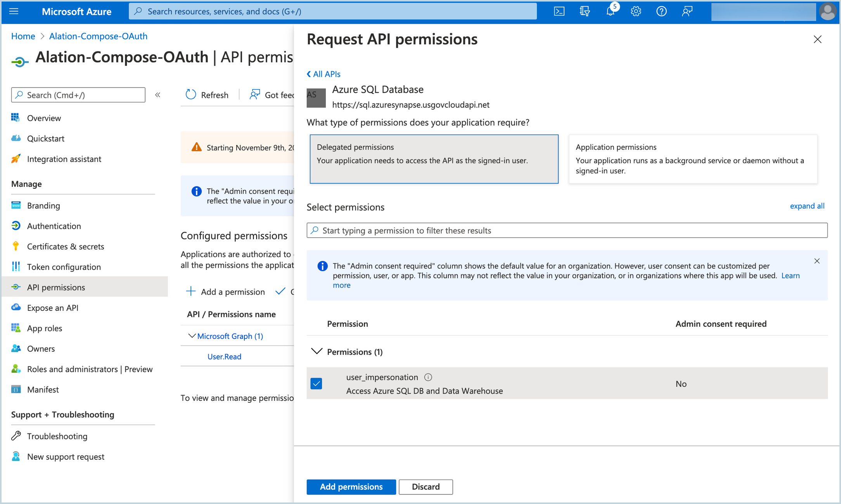Click Got feedback toolbar item

coord(272,95)
